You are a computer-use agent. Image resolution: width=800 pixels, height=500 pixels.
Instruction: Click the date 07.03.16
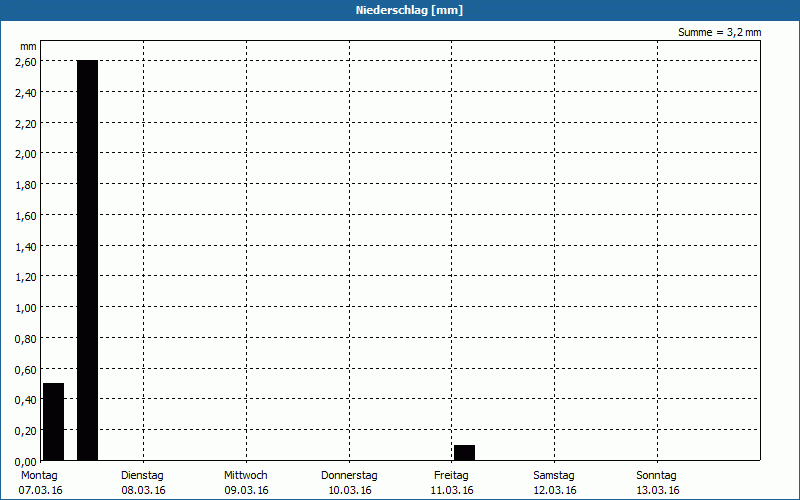(x=40, y=491)
